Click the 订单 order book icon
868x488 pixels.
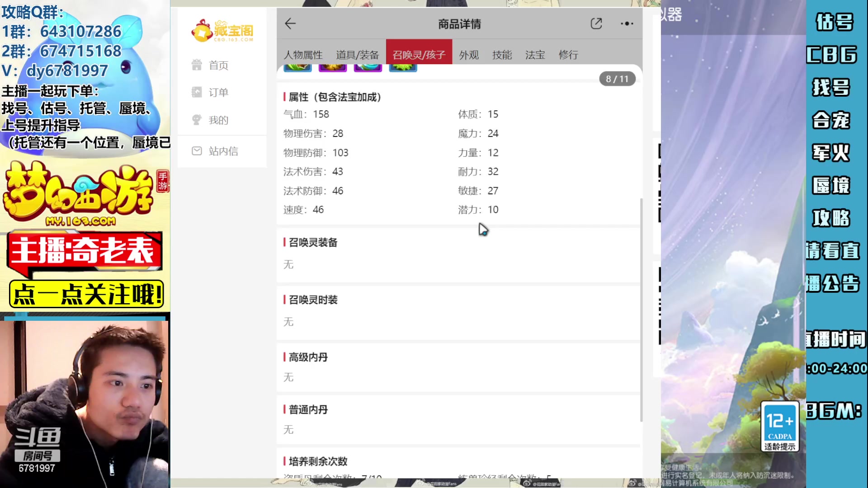click(197, 92)
